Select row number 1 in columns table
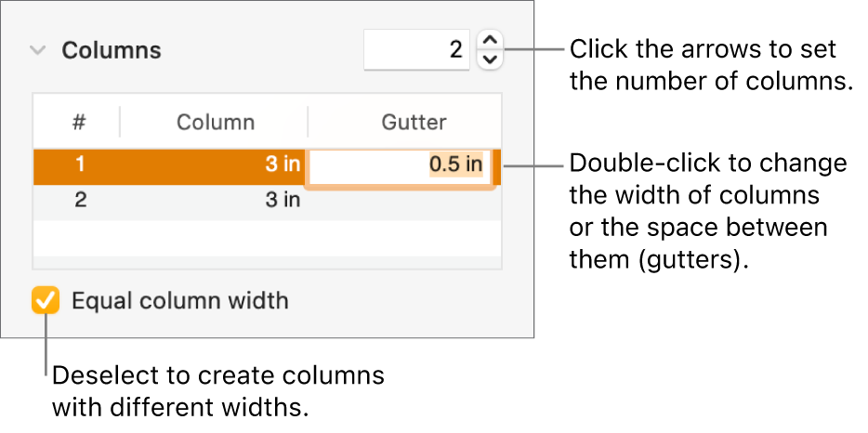This screenshot has height=433, width=868. [80, 166]
